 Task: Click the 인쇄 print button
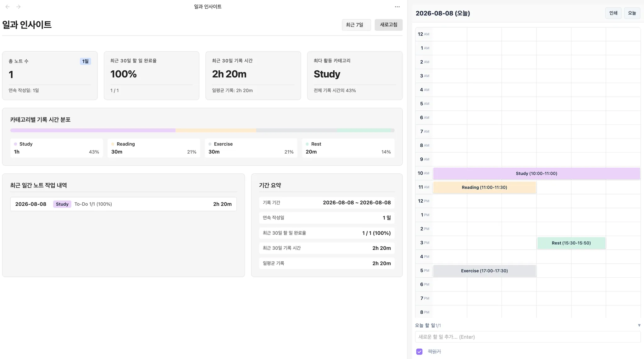click(x=613, y=13)
